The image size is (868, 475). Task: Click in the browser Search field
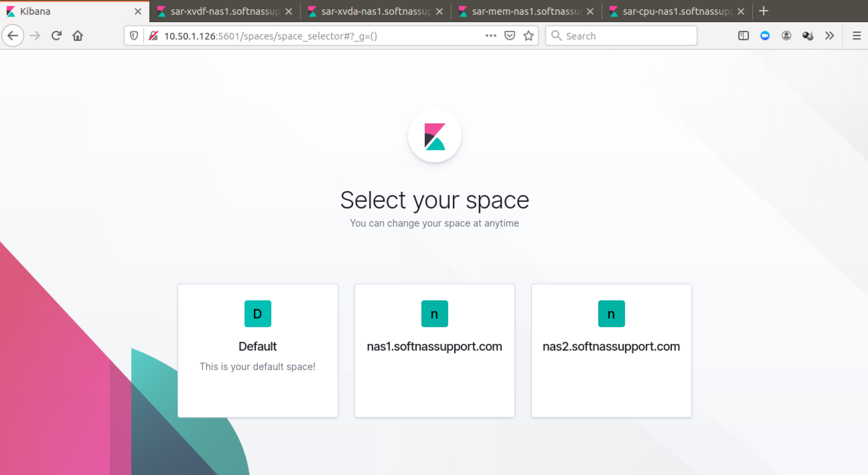pyautogui.click(x=627, y=36)
